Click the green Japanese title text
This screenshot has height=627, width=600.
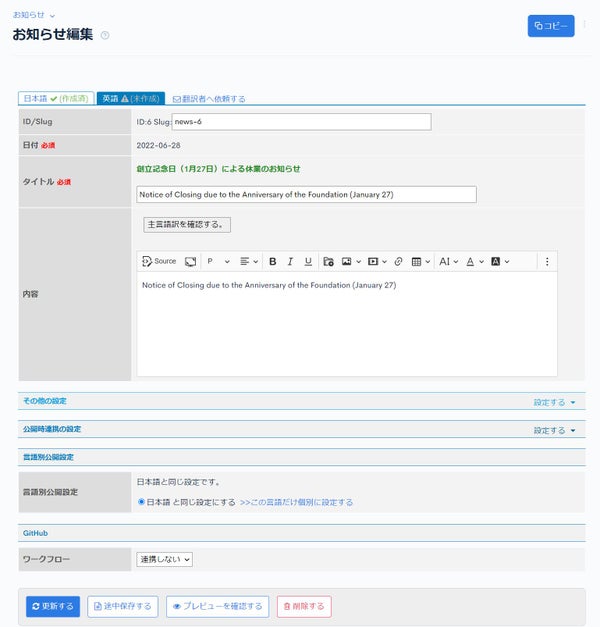point(218,169)
